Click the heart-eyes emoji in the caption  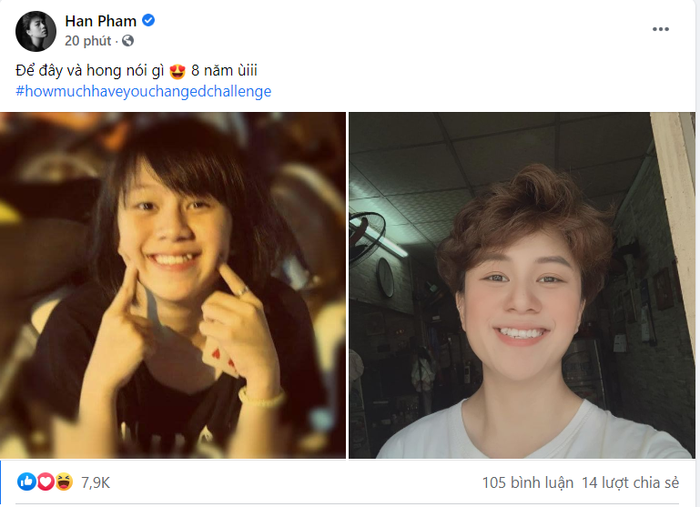[x=177, y=71]
